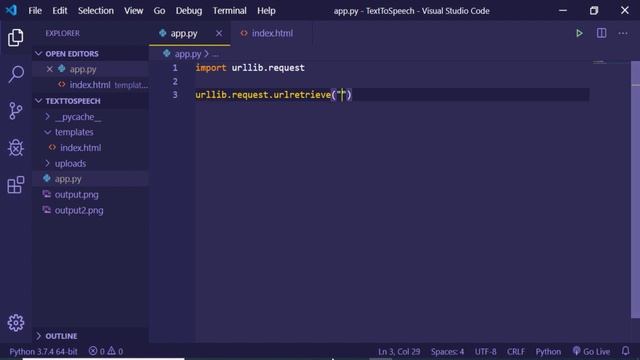Click app.py in the breadcrumb
640x360 pixels.
click(x=188, y=53)
